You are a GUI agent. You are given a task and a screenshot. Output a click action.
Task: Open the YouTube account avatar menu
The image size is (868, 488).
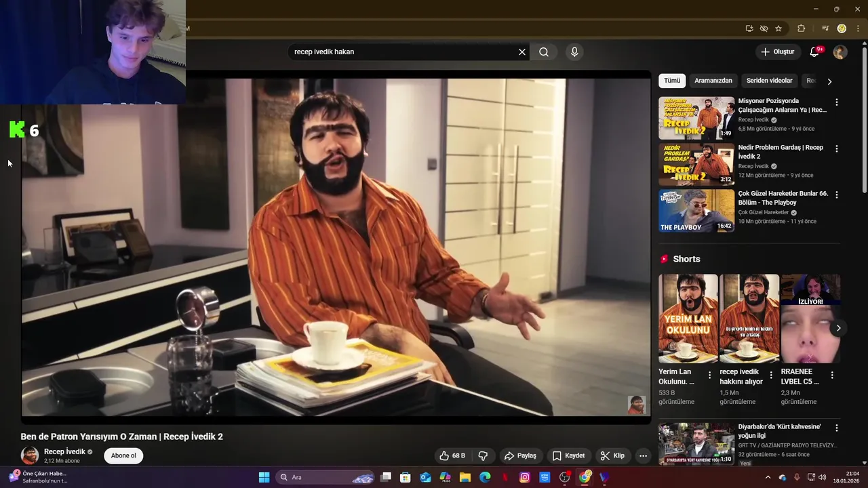pyautogui.click(x=840, y=52)
